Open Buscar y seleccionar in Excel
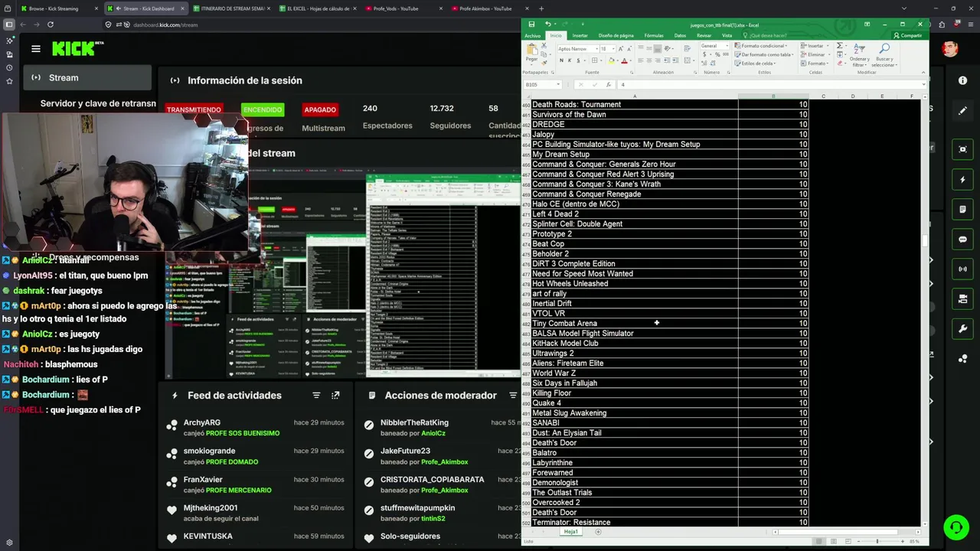 pyautogui.click(x=884, y=55)
